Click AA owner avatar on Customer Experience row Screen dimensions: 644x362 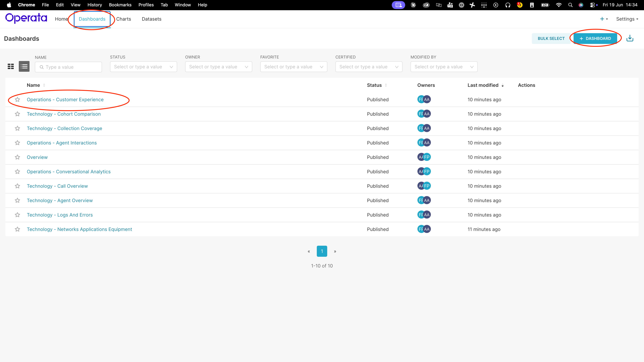(427, 99)
